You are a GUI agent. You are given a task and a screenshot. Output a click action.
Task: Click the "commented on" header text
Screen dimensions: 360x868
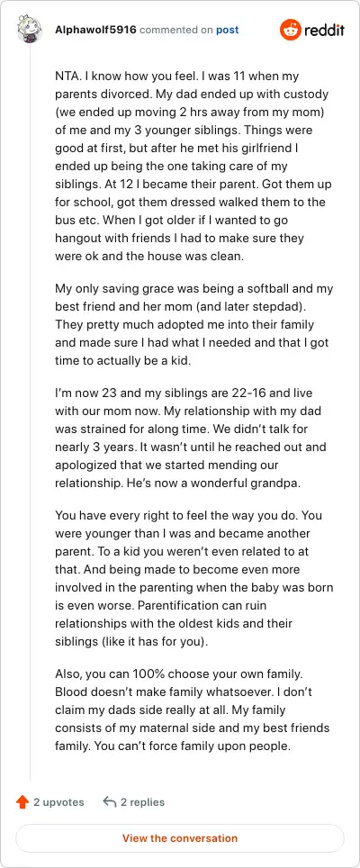(x=176, y=30)
